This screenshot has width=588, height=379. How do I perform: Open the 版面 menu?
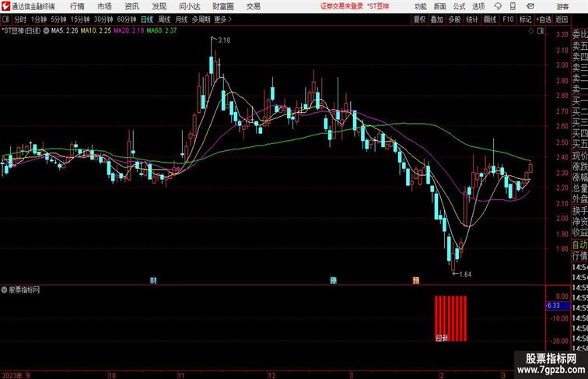click(440, 6)
